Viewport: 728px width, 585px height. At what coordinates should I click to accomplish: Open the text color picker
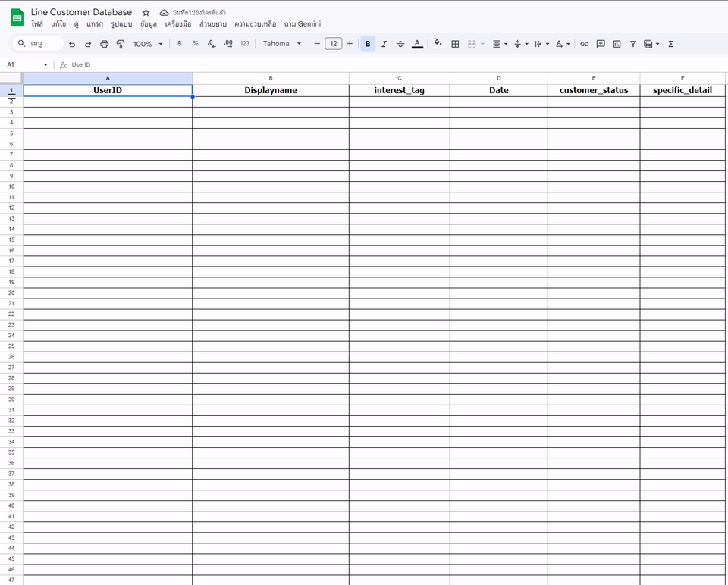tap(417, 44)
